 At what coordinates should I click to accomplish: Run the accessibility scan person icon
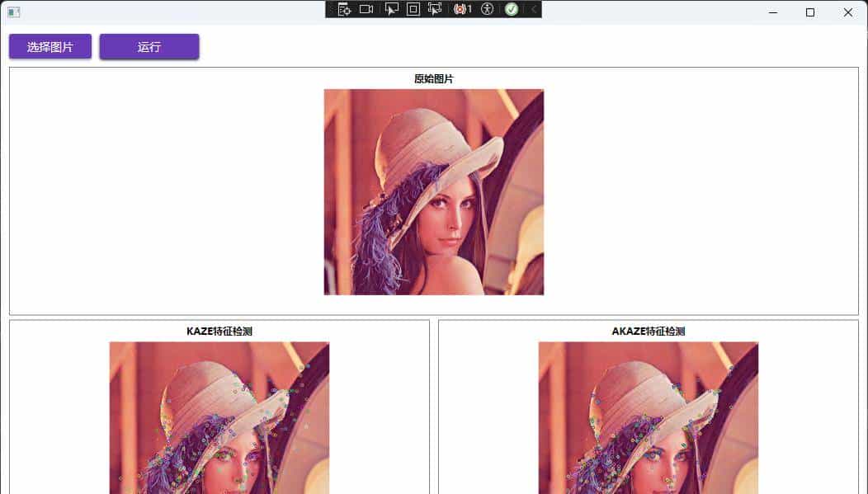tap(487, 9)
